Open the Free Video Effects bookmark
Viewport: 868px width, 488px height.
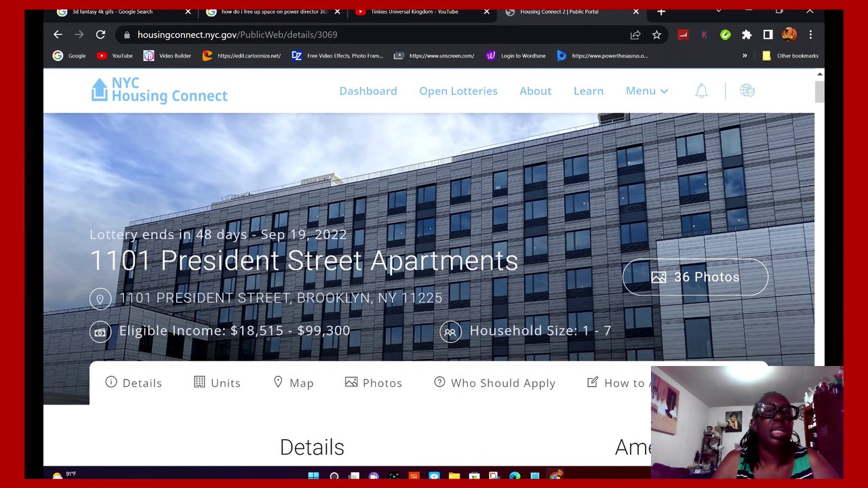click(337, 56)
